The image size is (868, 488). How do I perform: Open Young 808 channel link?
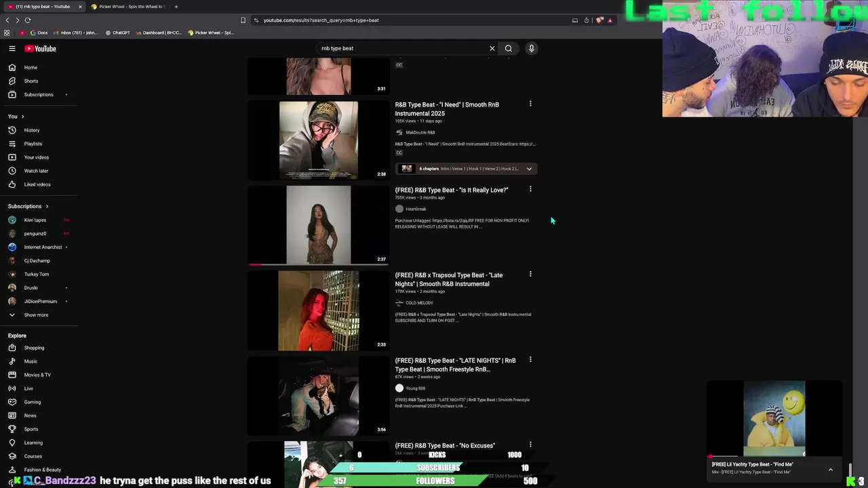(x=416, y=388)
